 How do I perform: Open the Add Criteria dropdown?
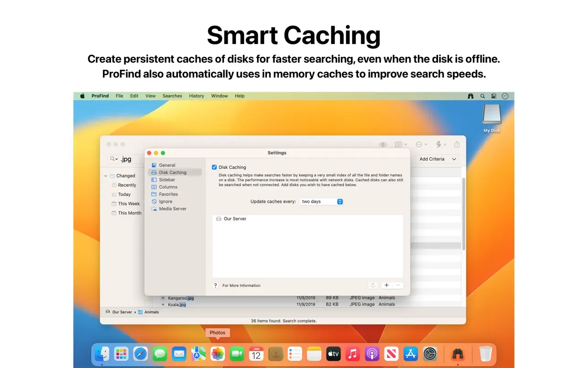point(438,159)
